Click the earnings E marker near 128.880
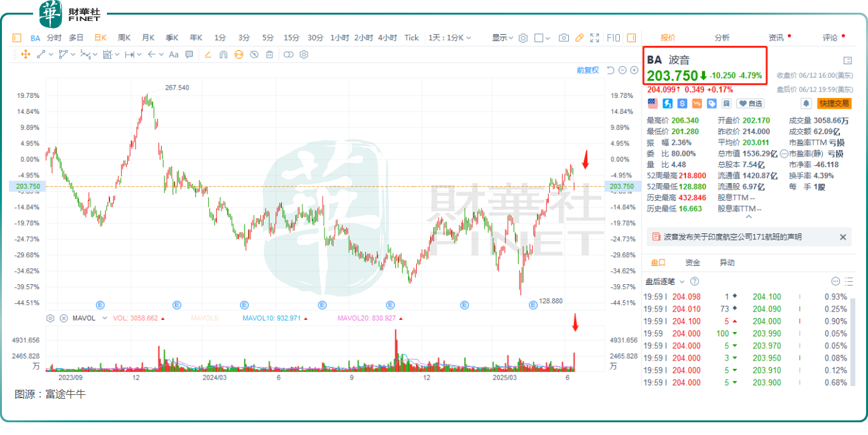 click(x=534, y=305)
